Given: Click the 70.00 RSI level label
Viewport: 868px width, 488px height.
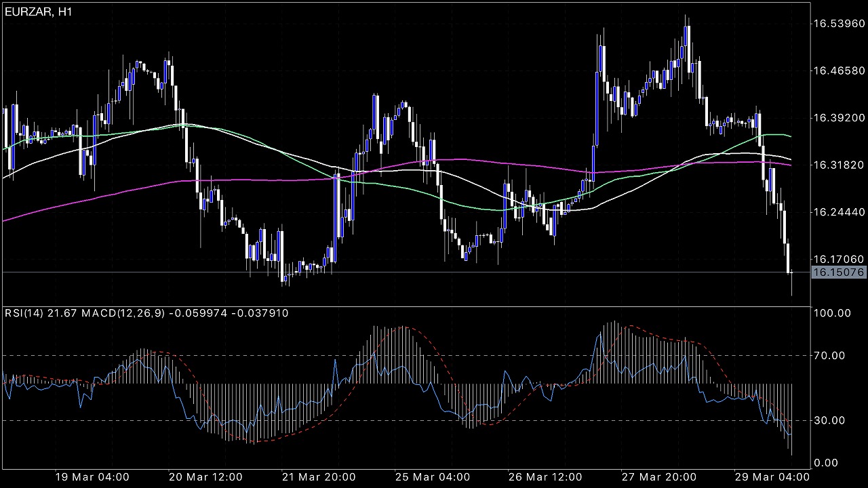Looking at the screenshot, I should 829,355.
